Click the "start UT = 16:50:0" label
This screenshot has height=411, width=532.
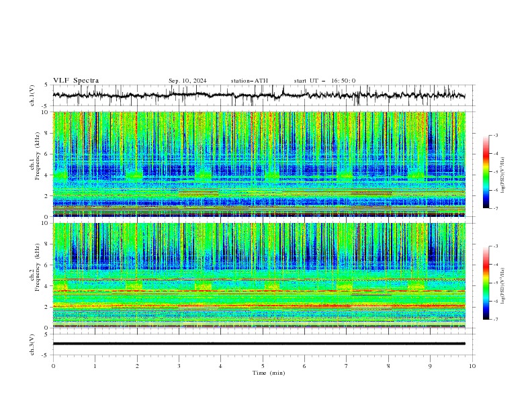point(324,81)
